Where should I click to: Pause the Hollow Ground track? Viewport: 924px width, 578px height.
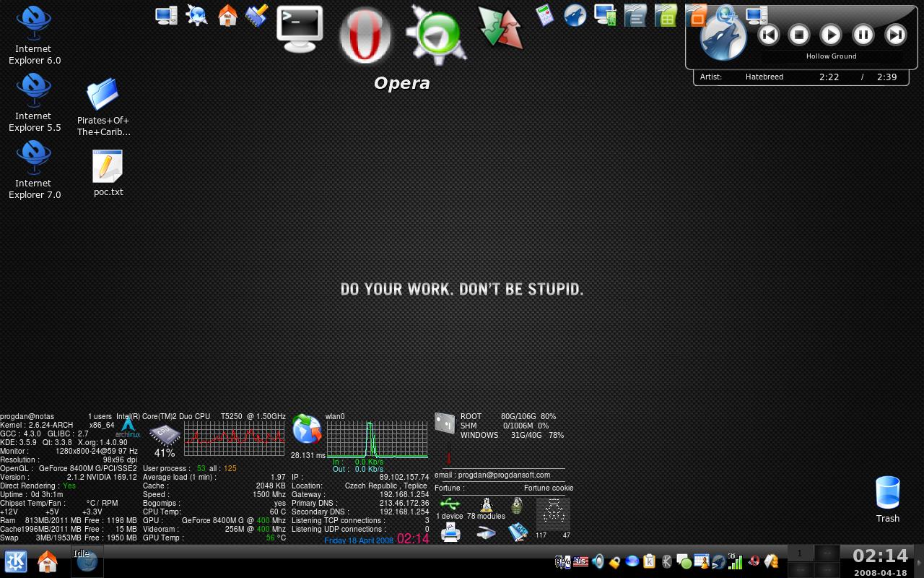[x=863, y=34]
